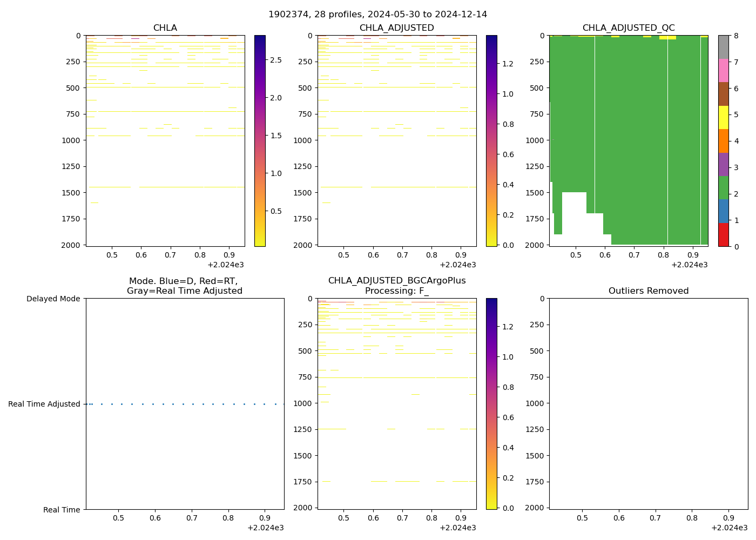Click the CHLA_ADJUSTED plot colorbar
This screenshot has height=540, width=756.
(x=491, y=140)
